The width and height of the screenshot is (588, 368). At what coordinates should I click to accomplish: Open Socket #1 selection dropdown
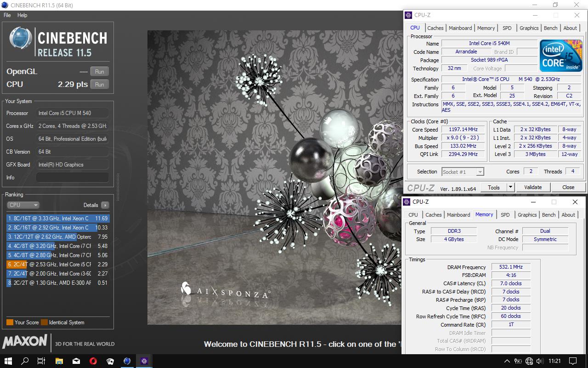(x=463, y=172)
